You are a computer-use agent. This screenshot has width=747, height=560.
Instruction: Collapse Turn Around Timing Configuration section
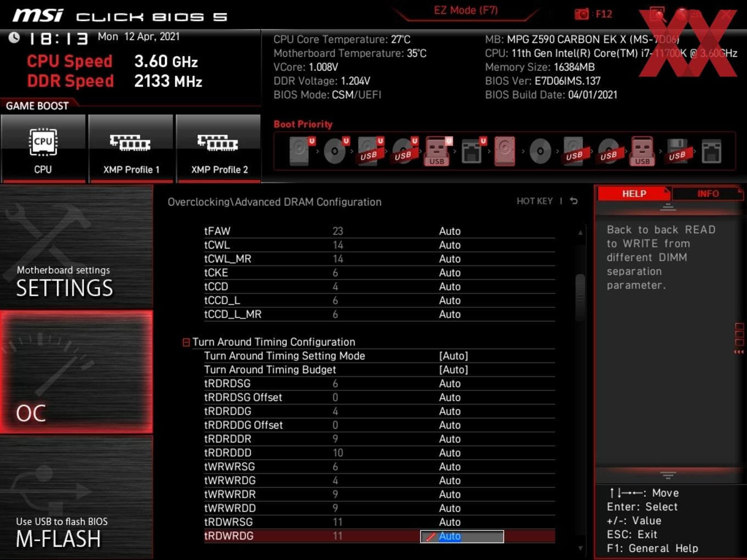tap(186, 342)
